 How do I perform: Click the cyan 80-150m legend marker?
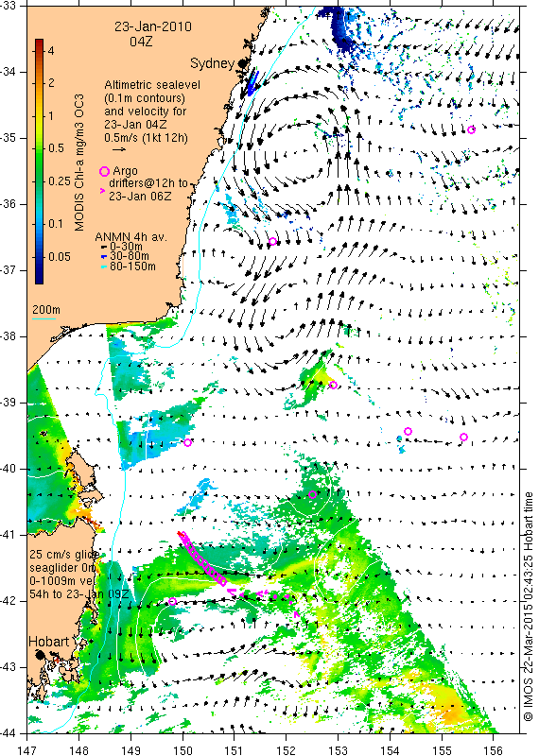102,266
